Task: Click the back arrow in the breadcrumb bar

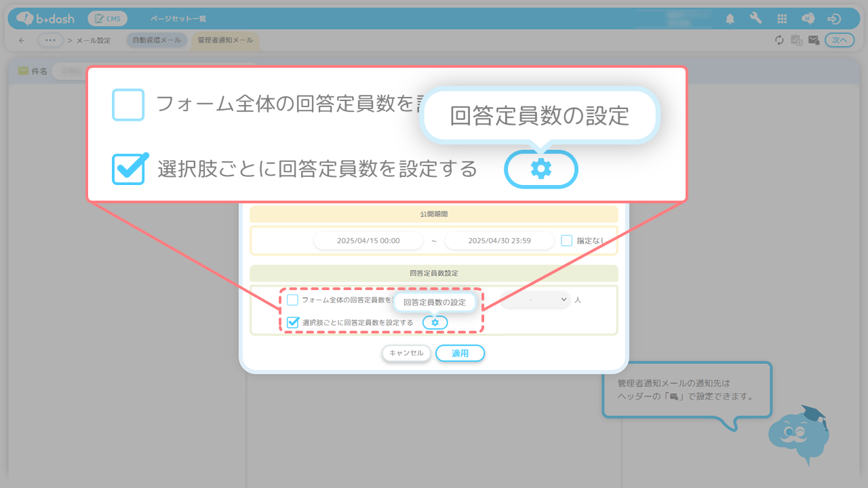Action: (x=22, y=41)
